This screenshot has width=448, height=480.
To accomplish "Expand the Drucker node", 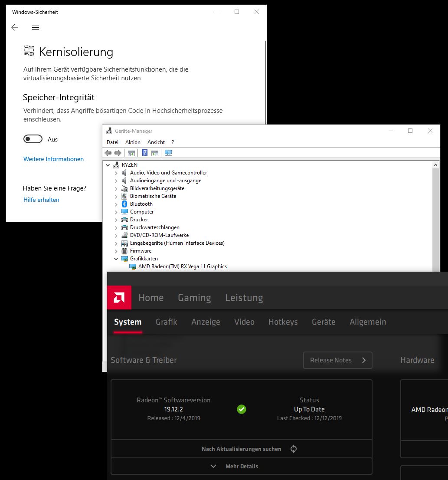I will pos(116,220).
